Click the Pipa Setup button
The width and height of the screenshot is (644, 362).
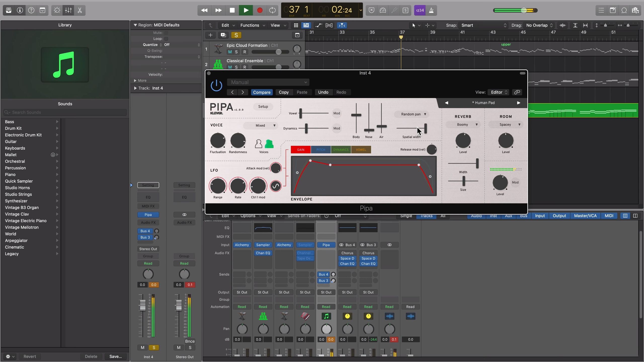[263, 107]
